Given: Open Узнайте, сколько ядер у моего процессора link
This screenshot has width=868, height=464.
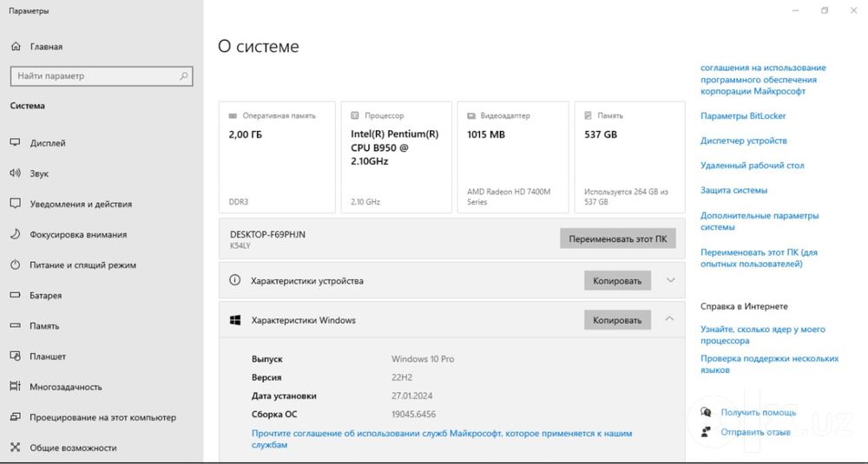Looking at the screenshot, I should (x=763, y=335).
